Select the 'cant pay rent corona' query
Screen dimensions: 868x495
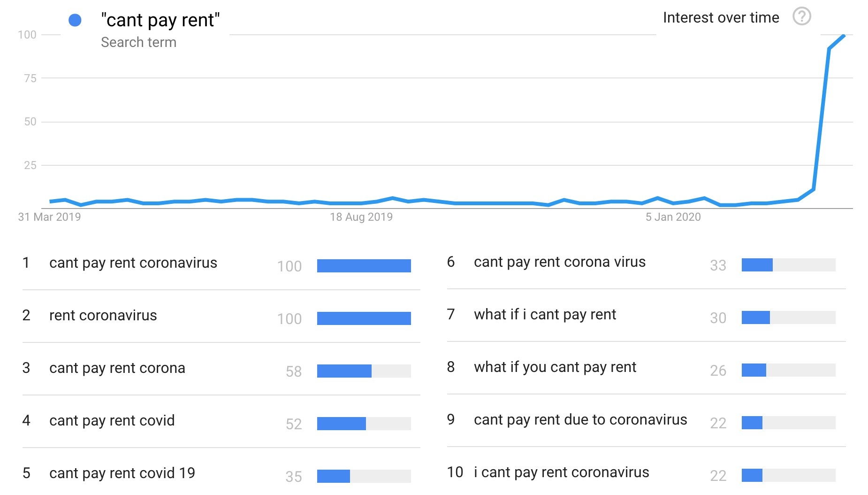point(117,368)
